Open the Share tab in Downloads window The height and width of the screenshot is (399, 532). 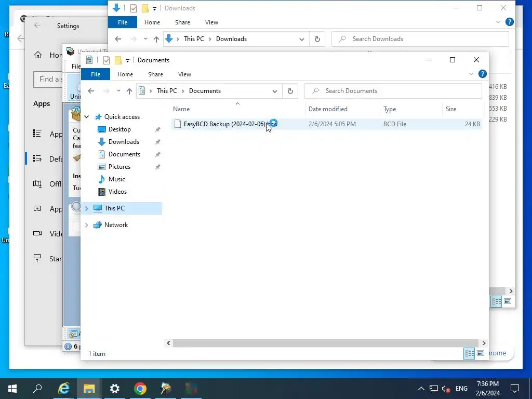pos(182,22)
